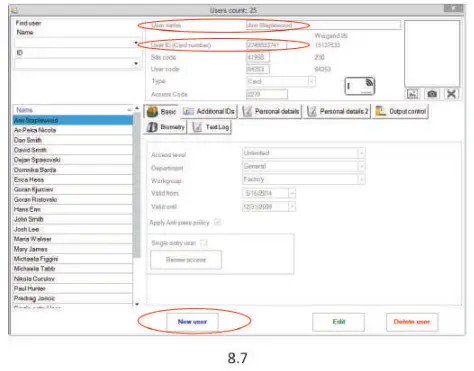Open the Valid from date picker
Viewport: 474px width, 371px height.
[x=292, y=193]
